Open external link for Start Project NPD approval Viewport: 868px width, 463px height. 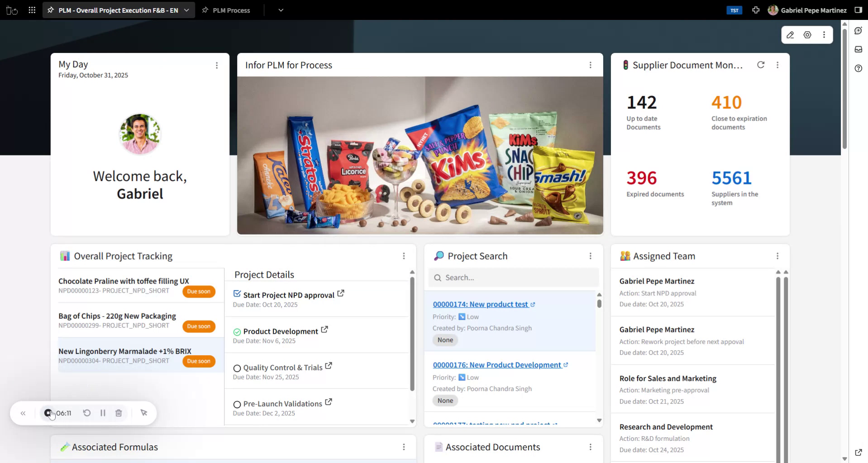341,294
